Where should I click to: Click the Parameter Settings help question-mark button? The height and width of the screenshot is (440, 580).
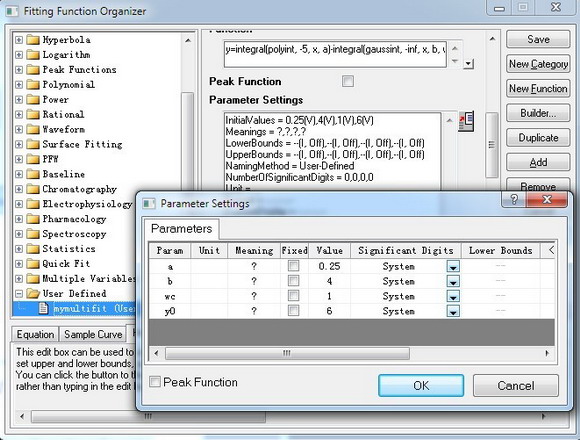click(x=514, y=200)
